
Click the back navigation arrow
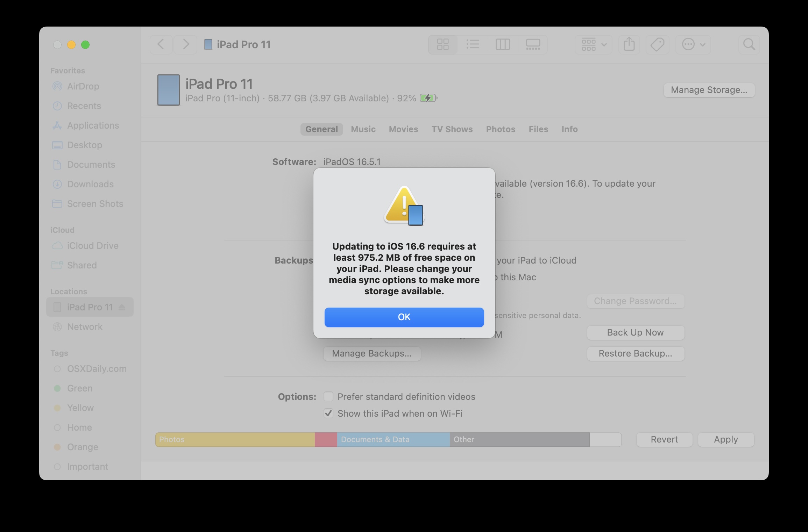pos(161,44)
